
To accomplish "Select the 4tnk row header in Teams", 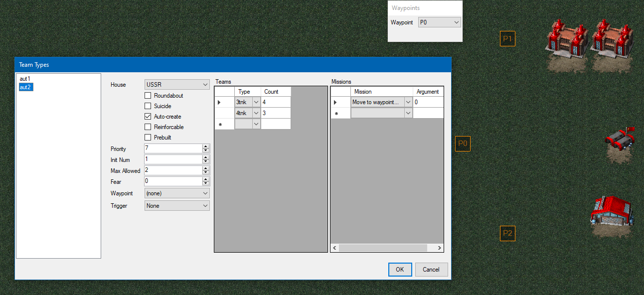I will [x=224, y=113].
